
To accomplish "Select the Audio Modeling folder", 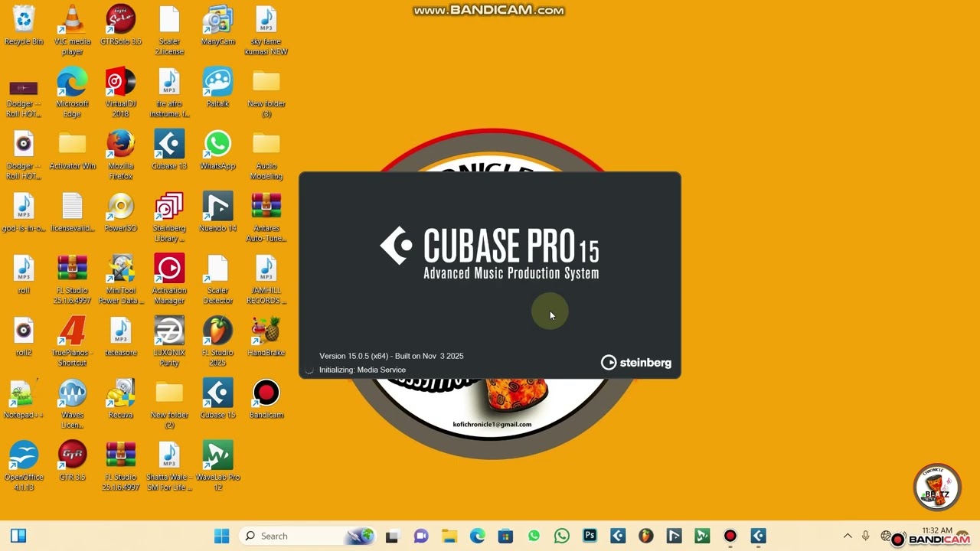I will (266, 155).
